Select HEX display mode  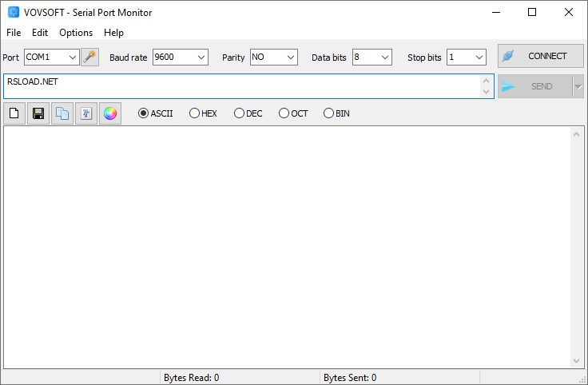(x=203, y=113)
